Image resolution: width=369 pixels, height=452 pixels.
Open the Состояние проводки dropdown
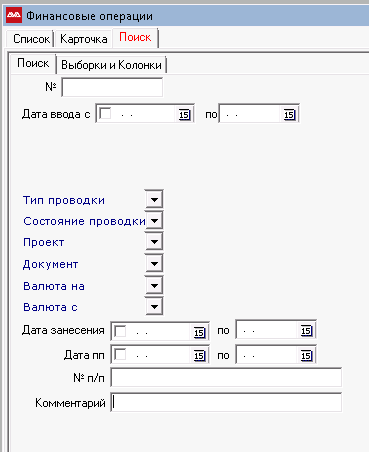[154, 220]
